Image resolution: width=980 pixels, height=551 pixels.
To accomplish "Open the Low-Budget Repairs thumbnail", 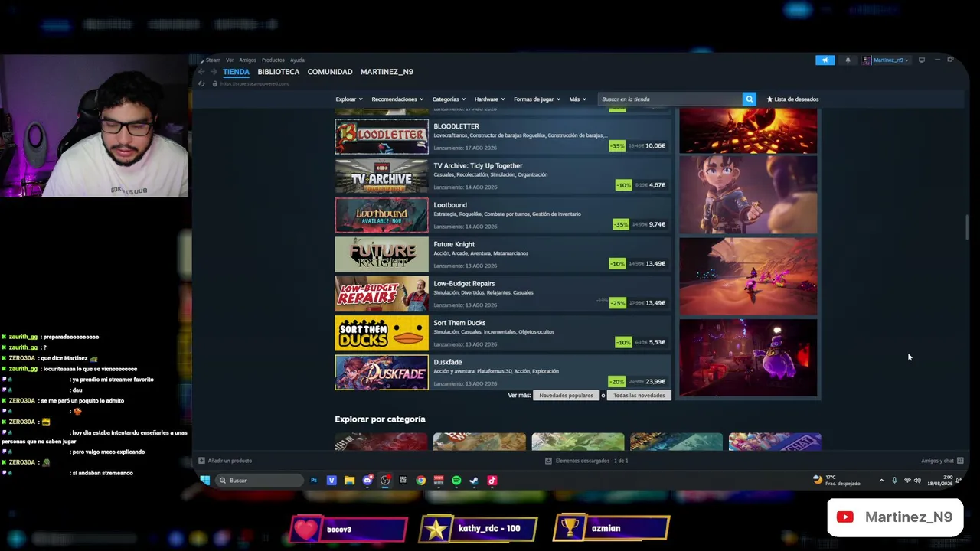I will pyautogui.click(x=381, y=294).
